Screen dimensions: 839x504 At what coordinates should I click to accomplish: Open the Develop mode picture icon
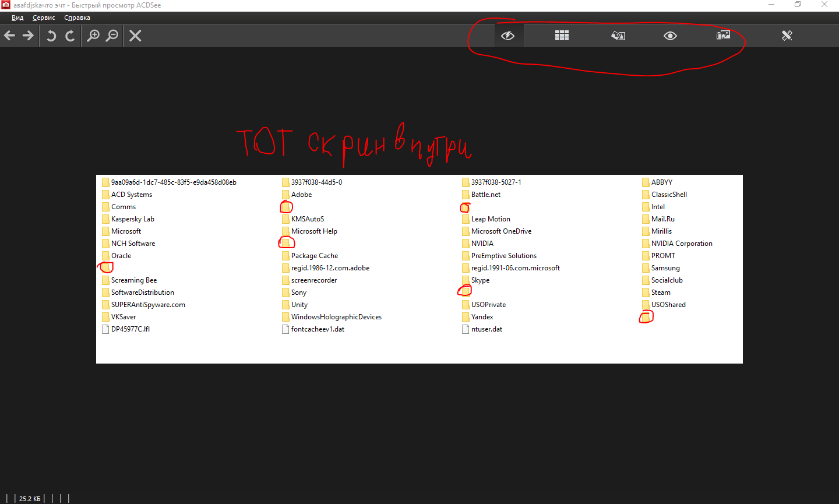723,36
